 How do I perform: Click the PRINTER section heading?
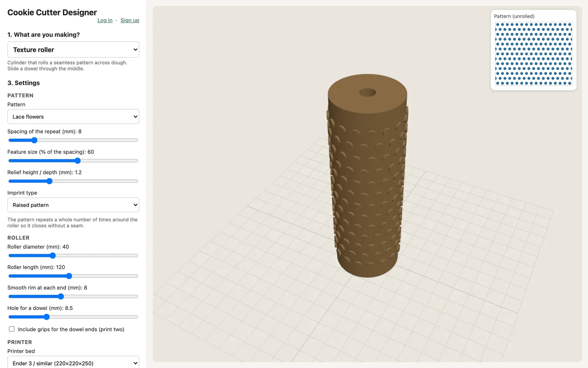coord(20,342)
